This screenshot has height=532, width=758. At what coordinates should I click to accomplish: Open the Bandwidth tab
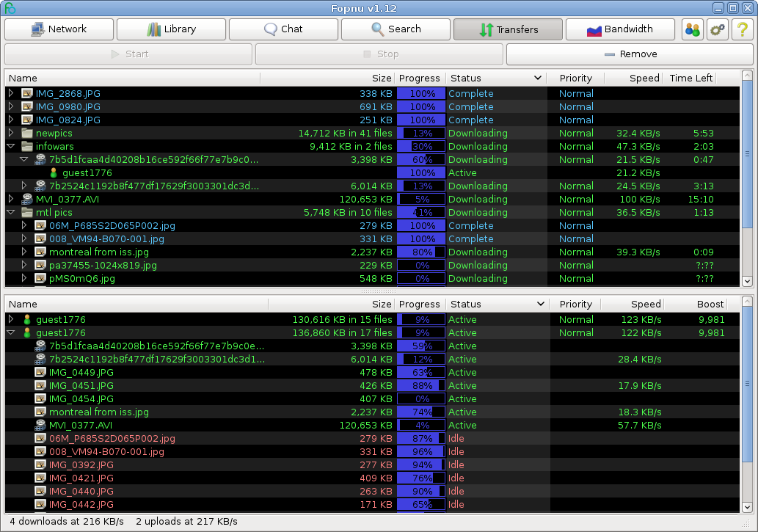click(x=620, y=29)
